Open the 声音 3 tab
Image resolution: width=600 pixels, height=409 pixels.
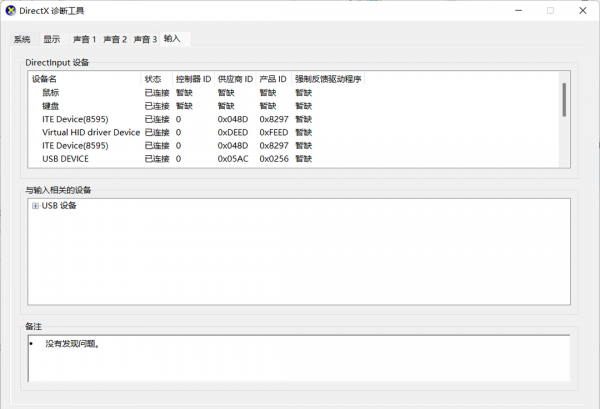(x=145, y=39)
